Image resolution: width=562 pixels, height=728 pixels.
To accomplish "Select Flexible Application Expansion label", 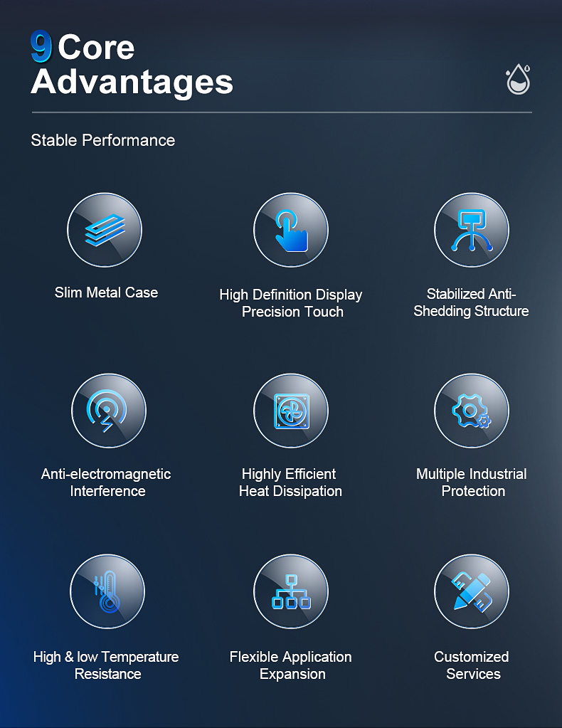I will click(291, 665).
